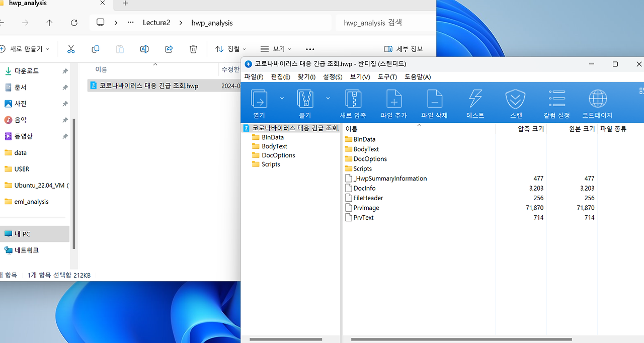Click Bandizip file list horizontal scrollbar

(x=461, y=339)
